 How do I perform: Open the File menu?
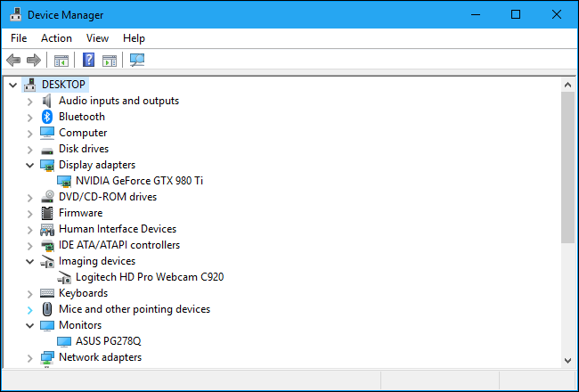20,38
